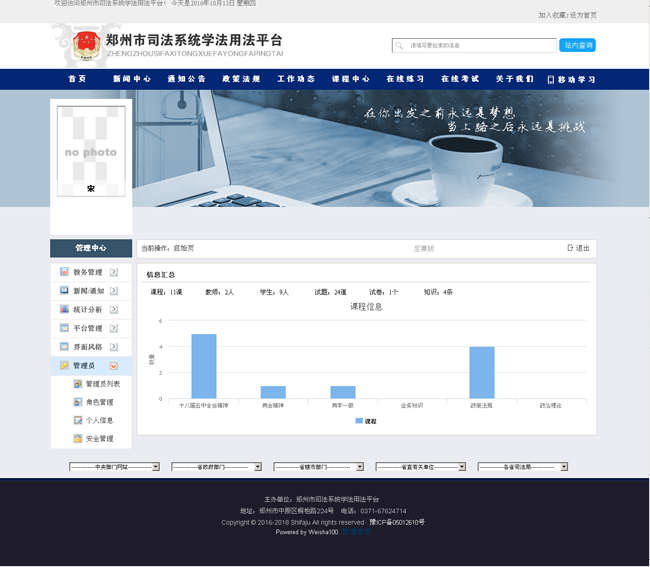
Task: Click the 站内查询 search button
Action: [x=577, y=45]
